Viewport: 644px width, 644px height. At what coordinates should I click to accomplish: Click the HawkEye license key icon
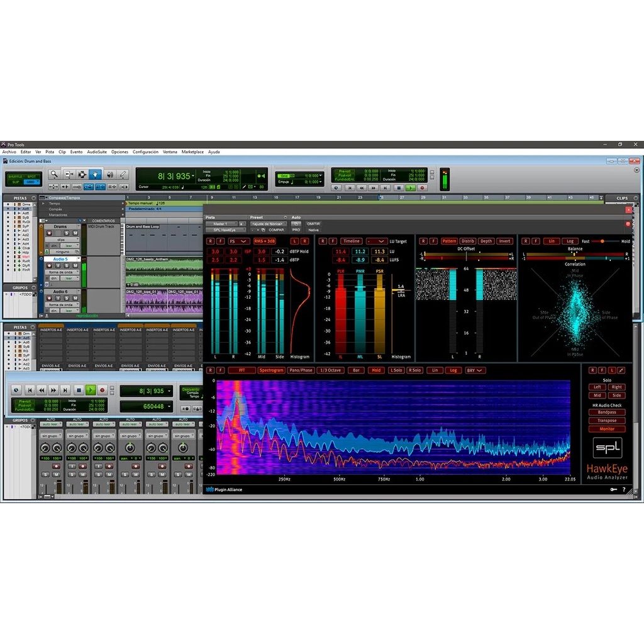coord(614,489)
